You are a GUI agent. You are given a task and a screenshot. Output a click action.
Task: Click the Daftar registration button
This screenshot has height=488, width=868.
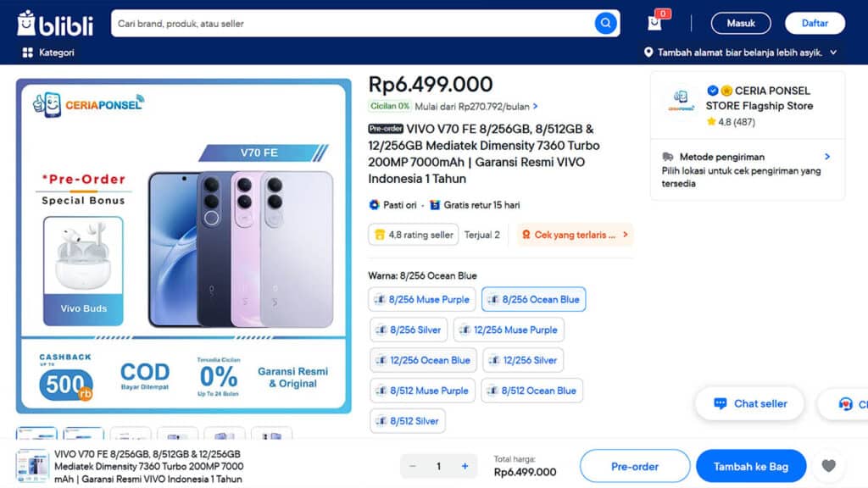[x=814, y=23]
